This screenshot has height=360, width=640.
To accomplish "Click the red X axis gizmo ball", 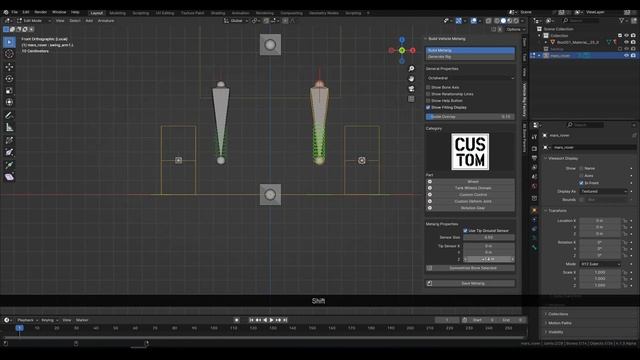I will click(x=413, y=51).
